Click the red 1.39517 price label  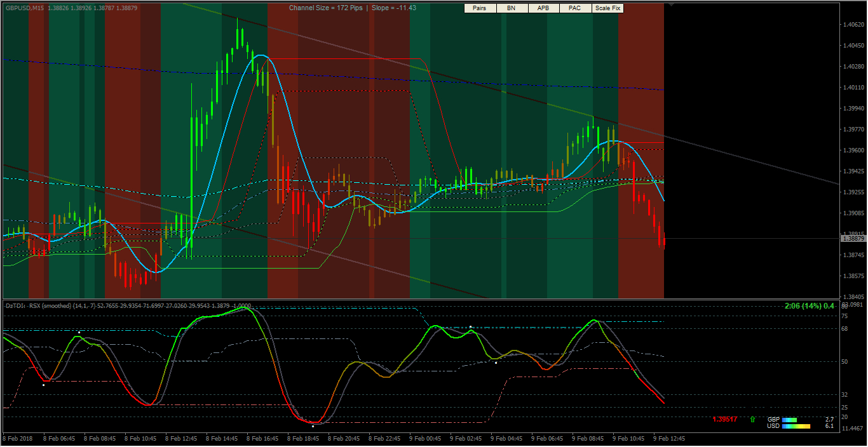[725, 419]
